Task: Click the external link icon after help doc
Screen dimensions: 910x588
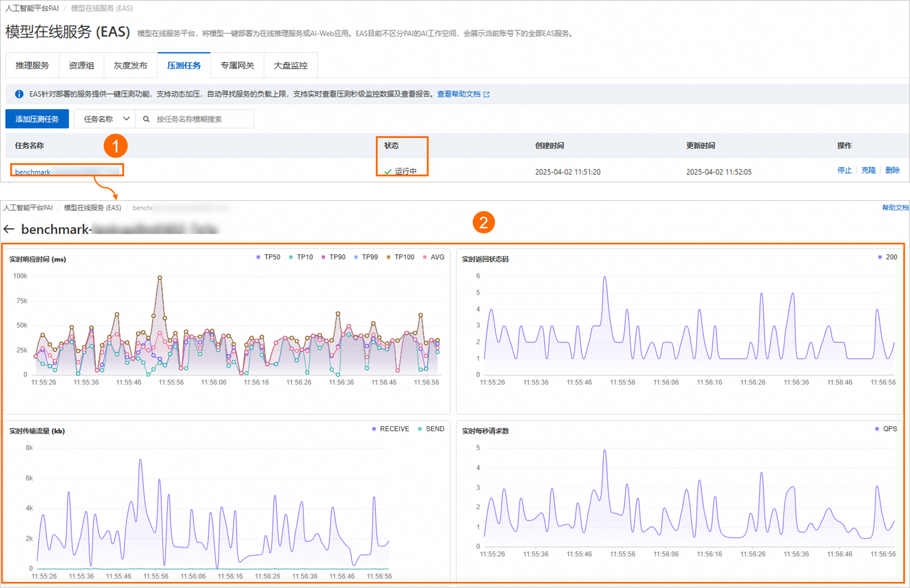Action: coord(486,94)
